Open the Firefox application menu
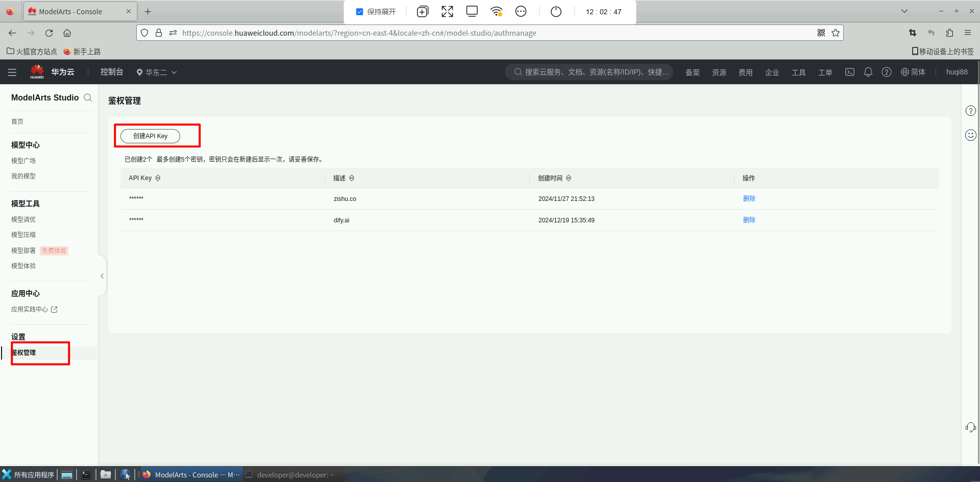 click(968, 33)
